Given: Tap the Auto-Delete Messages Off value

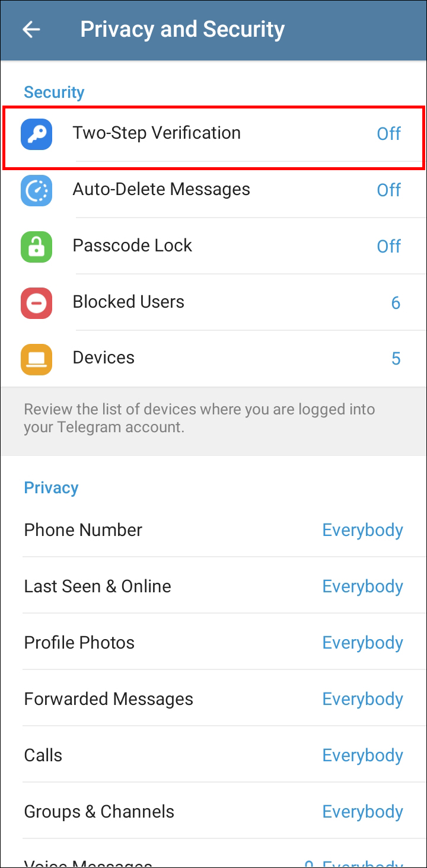Looking at the screenshot, I should point(388,190).
